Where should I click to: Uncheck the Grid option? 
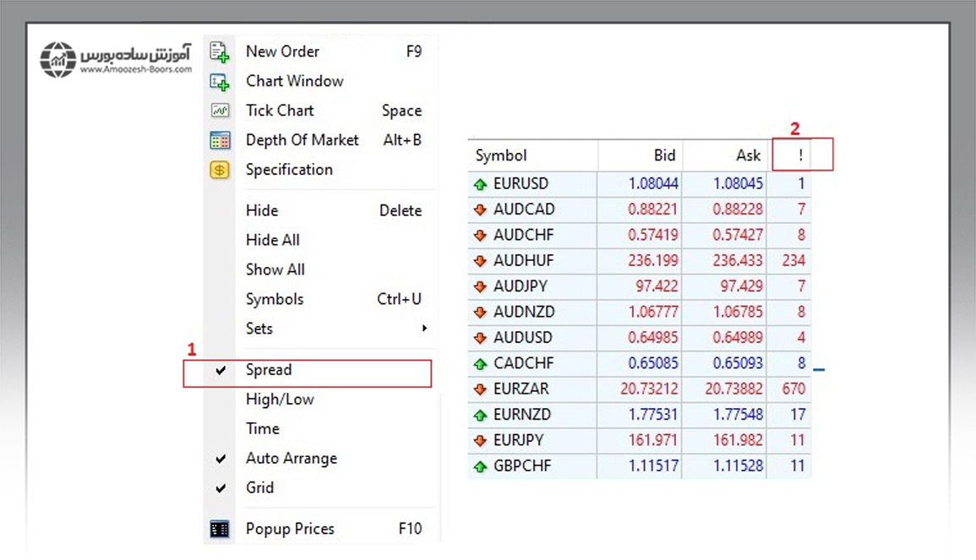click(x=259, y=488)
